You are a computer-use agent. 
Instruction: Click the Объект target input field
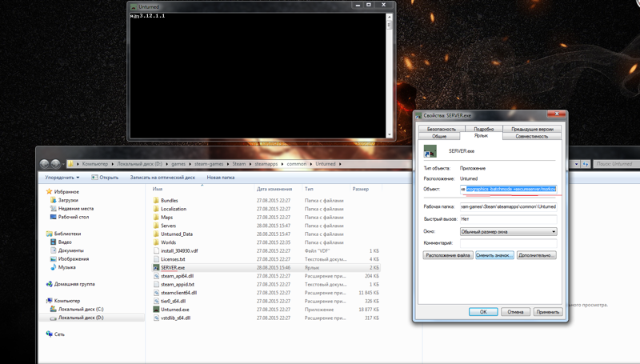point(509,190)
